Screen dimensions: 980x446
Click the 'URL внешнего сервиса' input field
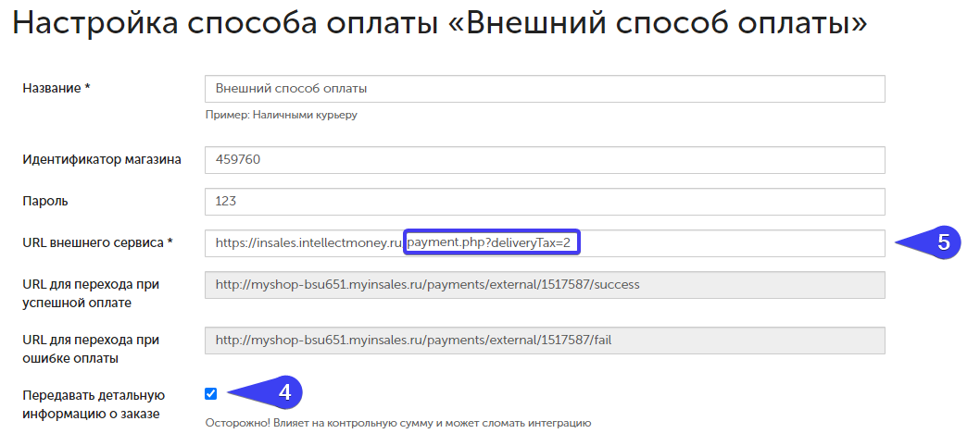732,243
